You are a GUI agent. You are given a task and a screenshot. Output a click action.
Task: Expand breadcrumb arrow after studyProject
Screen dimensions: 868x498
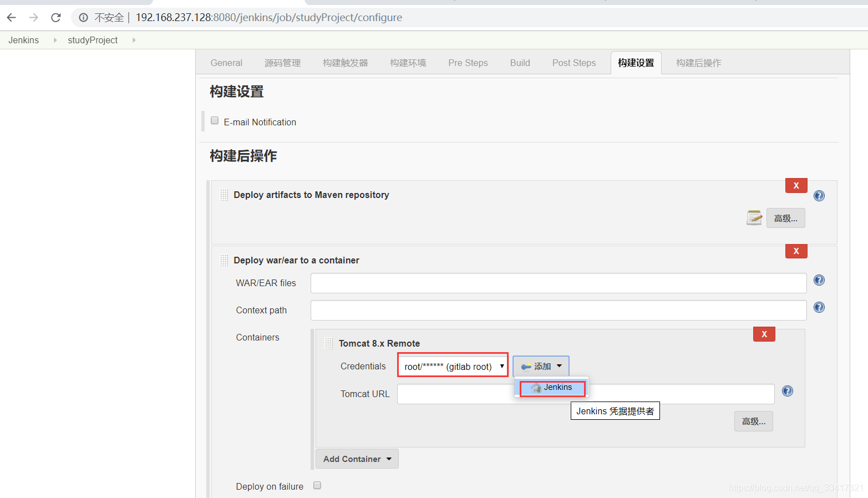pyautogui.click(x=134, y=40)
